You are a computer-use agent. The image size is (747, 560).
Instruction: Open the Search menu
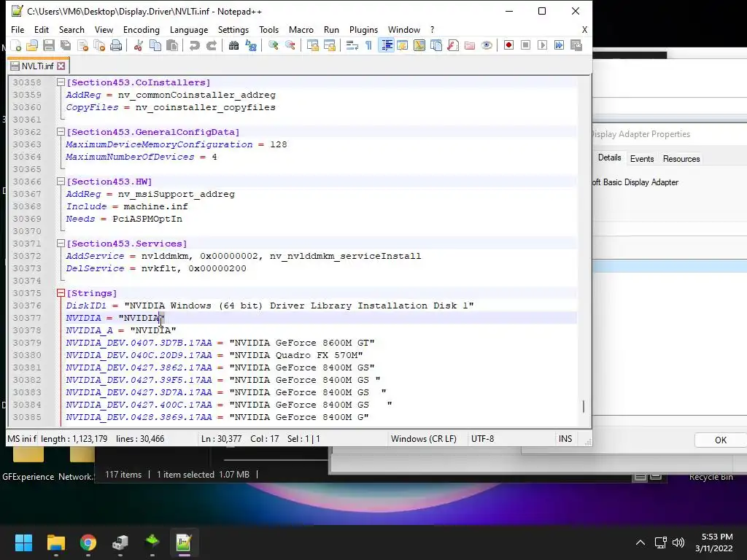(71, 29)
